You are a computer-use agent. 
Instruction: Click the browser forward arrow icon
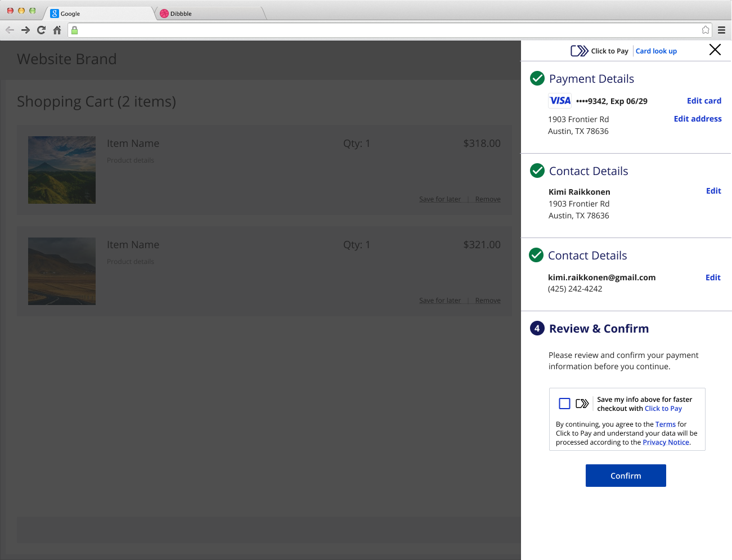25,30
